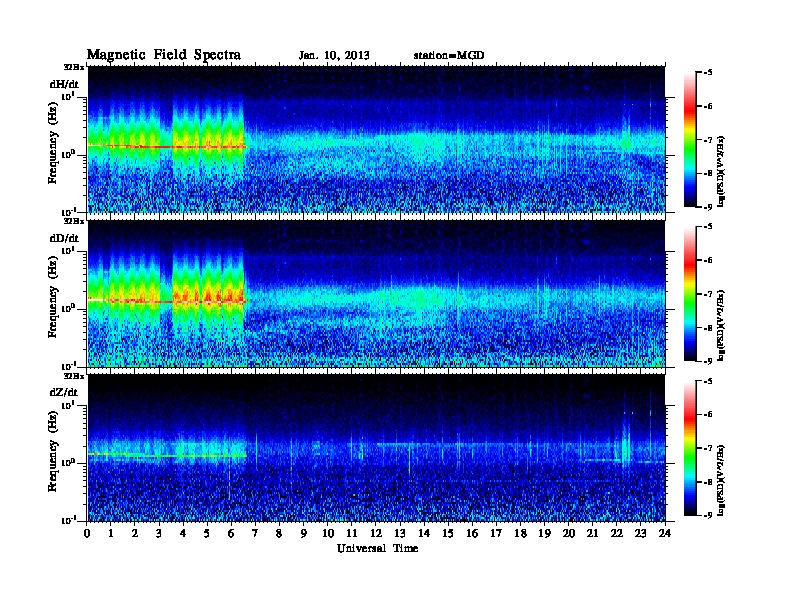Click hour tick label 22 on time axis
The height and width of the screenshot is (612, 792).
(617, 534)
